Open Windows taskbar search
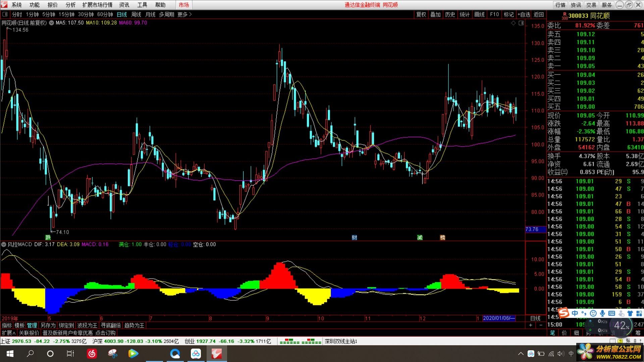This screenshot has width=644, height=362. 30,354
